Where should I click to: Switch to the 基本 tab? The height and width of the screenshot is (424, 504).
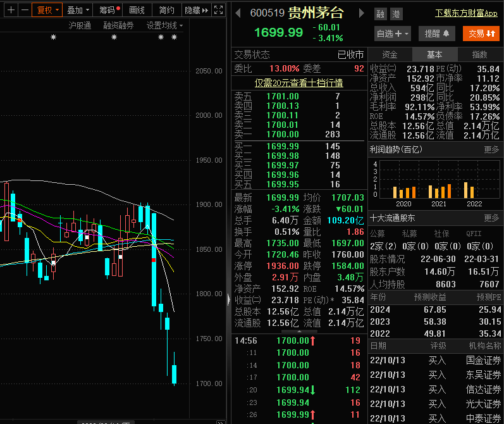pyautogui.click(x=434, y=54)
